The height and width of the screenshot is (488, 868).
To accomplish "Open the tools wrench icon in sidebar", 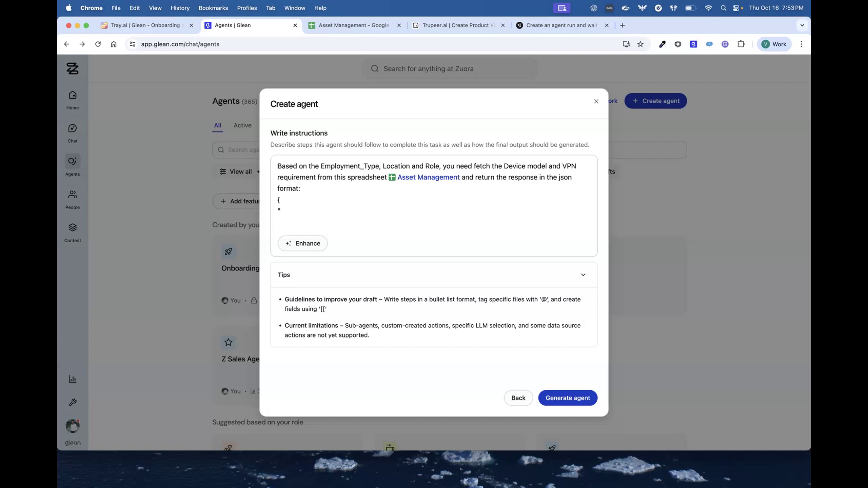I will coord(72,402).
